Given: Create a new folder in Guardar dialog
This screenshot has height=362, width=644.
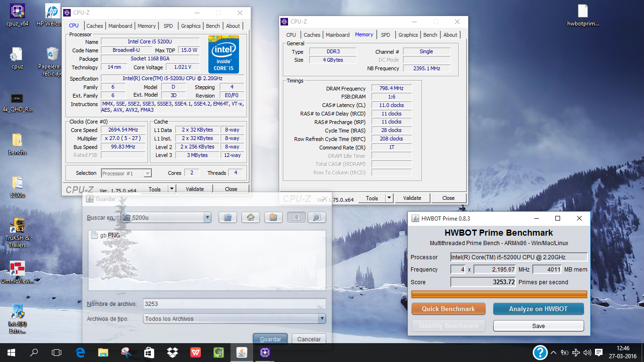Looking at the screenshot, I should point(273,217).
